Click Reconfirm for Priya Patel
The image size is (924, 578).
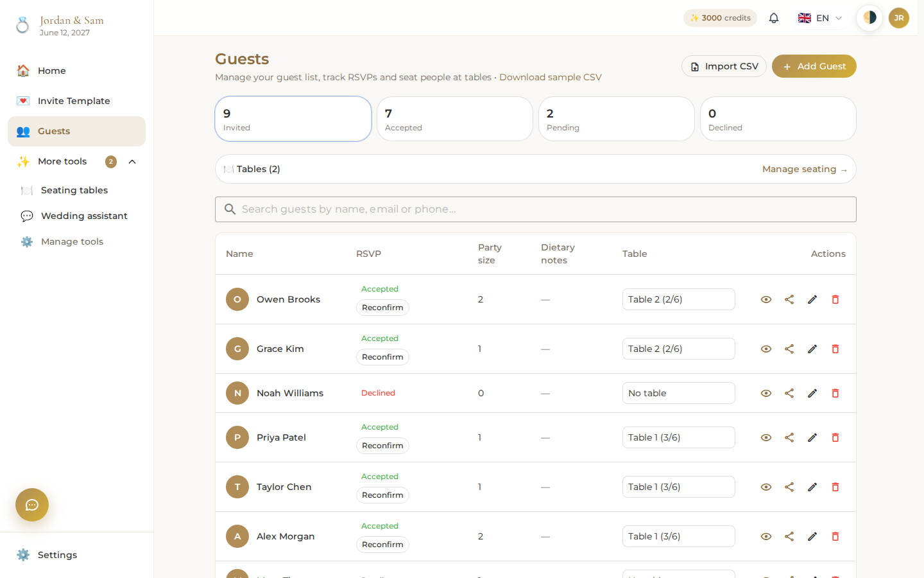point(382,446)
